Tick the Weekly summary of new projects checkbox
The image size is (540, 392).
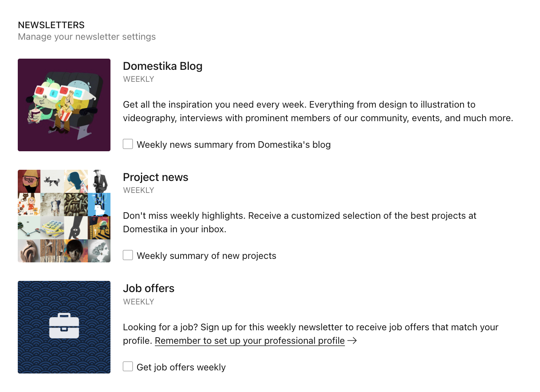coord(128,255)
